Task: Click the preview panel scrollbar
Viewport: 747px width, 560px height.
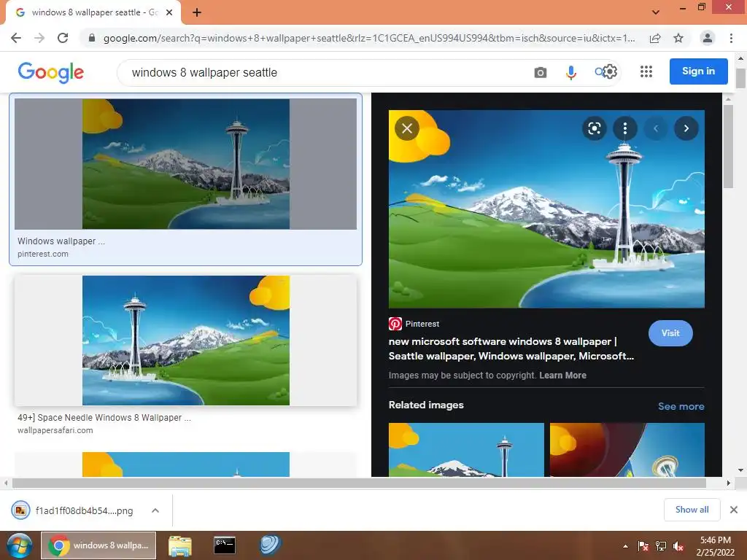Action: tap(727, 146)
